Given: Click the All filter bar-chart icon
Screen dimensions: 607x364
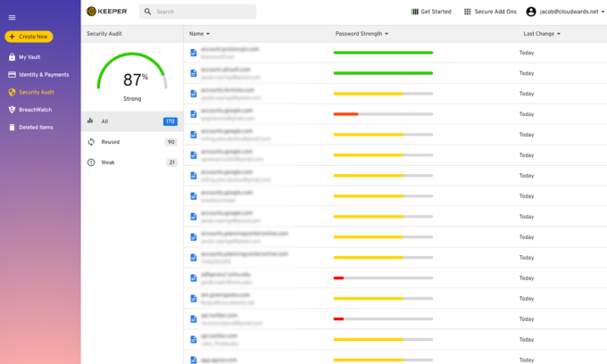Looking at the screenshot, I should pyautogui.click(x=91, y=121).
